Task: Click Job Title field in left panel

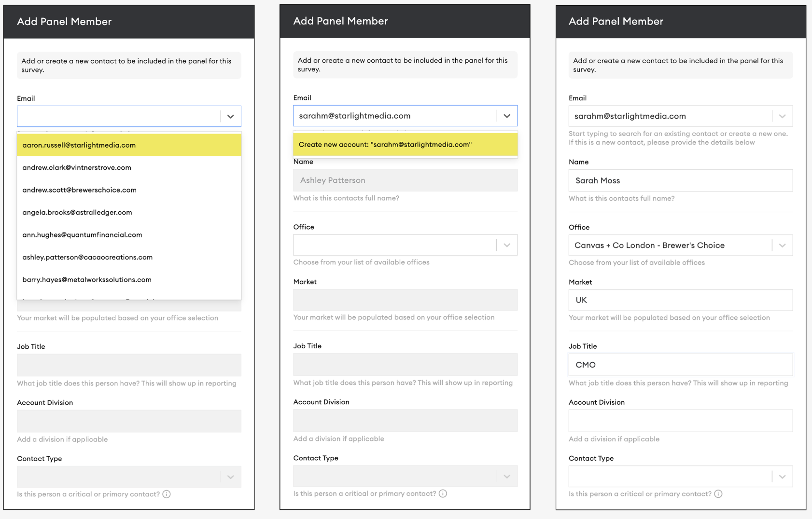Action: click(129, 365)
